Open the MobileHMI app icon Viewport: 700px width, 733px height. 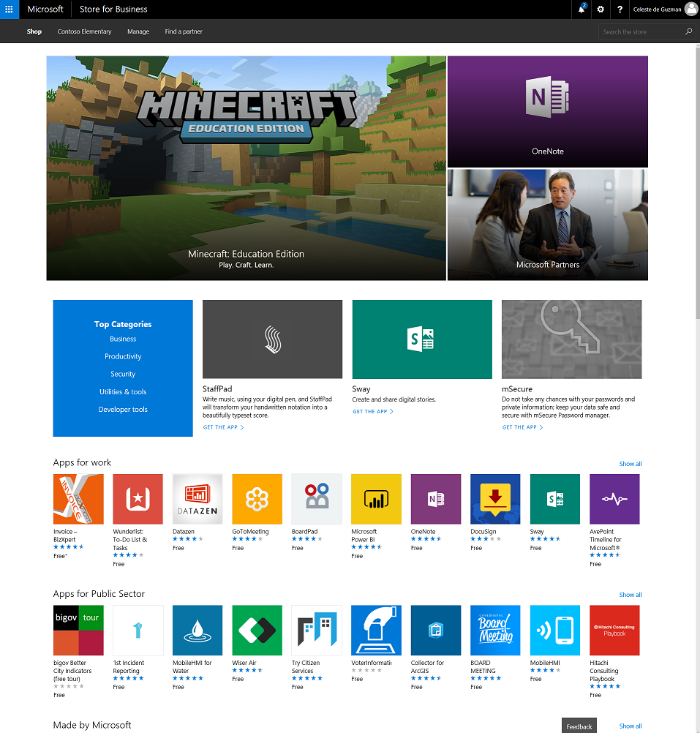(555, 630)
